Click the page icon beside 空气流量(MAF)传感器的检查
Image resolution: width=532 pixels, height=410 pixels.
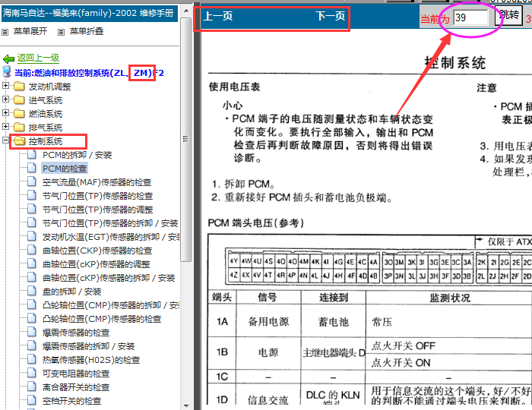point(32,182)
